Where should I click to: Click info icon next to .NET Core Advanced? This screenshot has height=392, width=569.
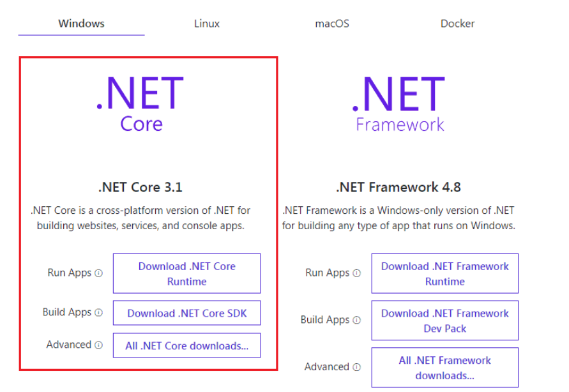[x=99, y=345]
